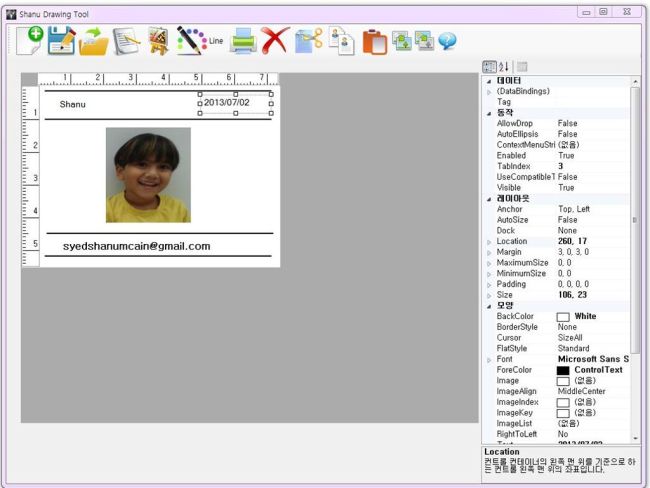
Task: Expand the Size property node
Action: pyautogui.click(x=489, y=296)
